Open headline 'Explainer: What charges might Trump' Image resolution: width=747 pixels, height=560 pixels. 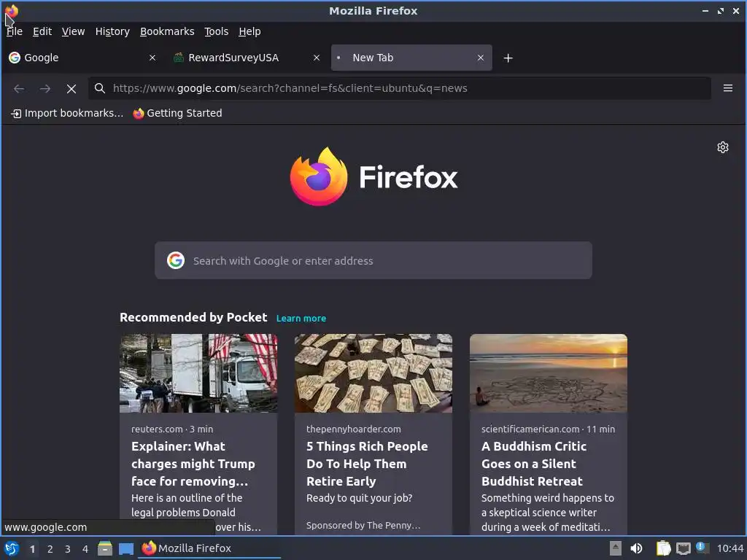193,464
